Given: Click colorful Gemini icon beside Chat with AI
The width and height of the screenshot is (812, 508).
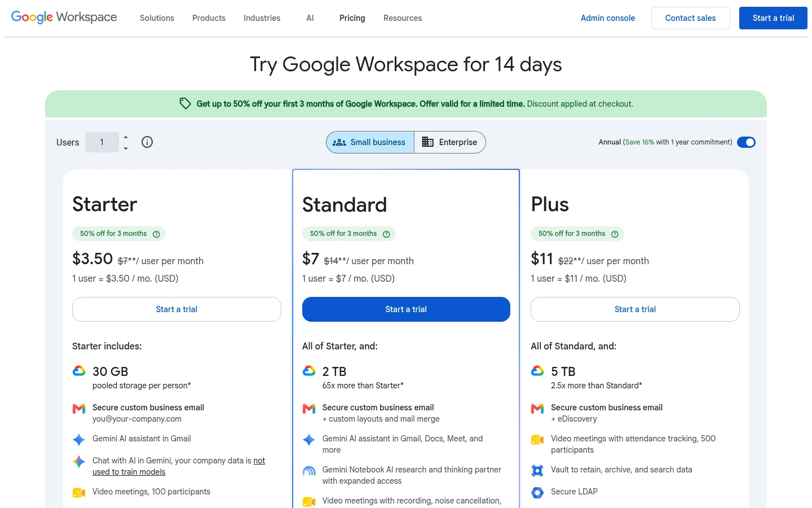Looking at the screenshot, I should point(79,461).
